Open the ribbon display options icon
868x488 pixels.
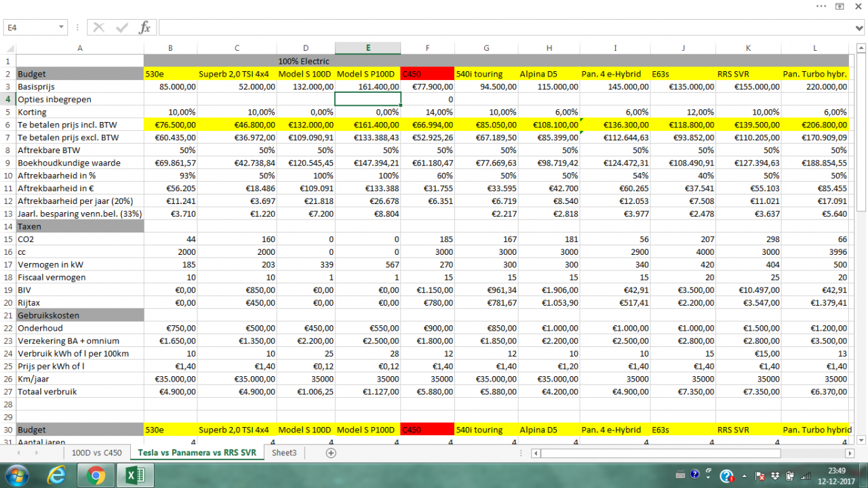coord(840,6)
